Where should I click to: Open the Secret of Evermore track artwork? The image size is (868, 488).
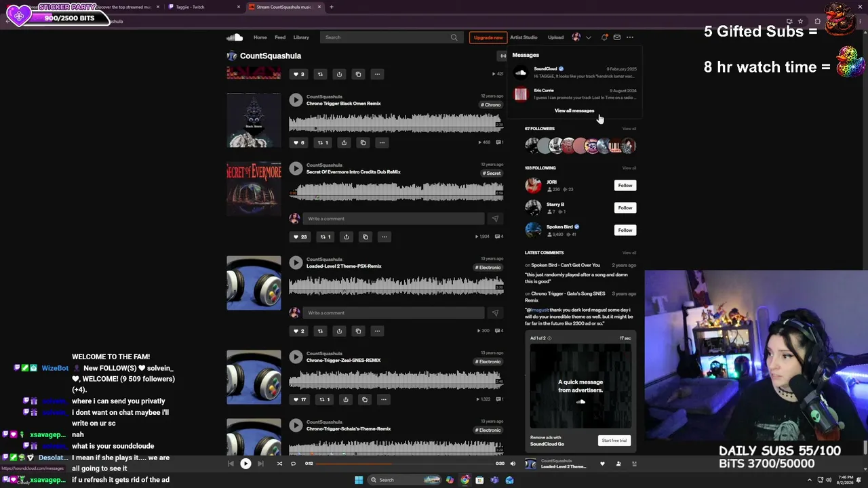click(254, 188)
